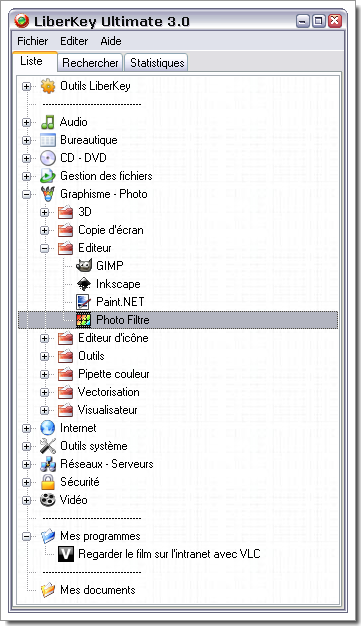The image size is (361, 626).
Task: Expand the Outils système category
Action: 26,446
